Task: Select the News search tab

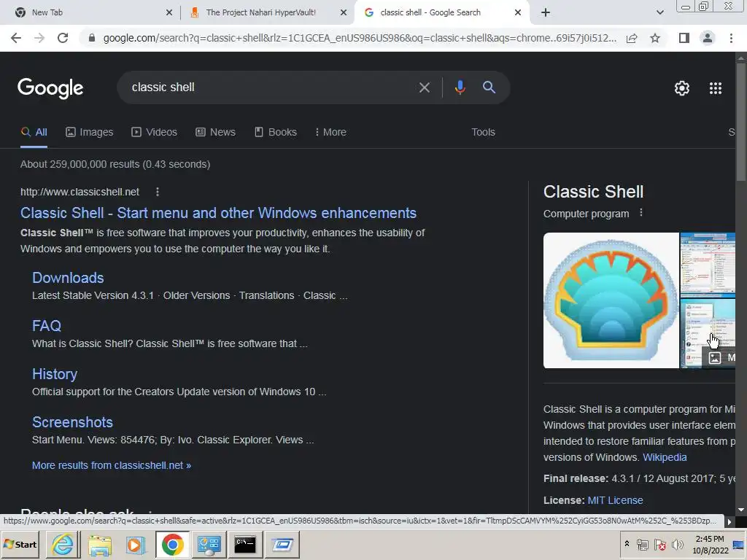Action: pyautogui.click(x=215, y=133)
